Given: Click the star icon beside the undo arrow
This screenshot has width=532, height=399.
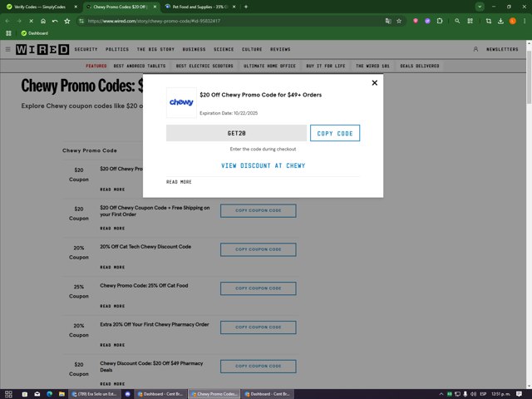Looking at the screenshot, I should click(x=67, y=21).
